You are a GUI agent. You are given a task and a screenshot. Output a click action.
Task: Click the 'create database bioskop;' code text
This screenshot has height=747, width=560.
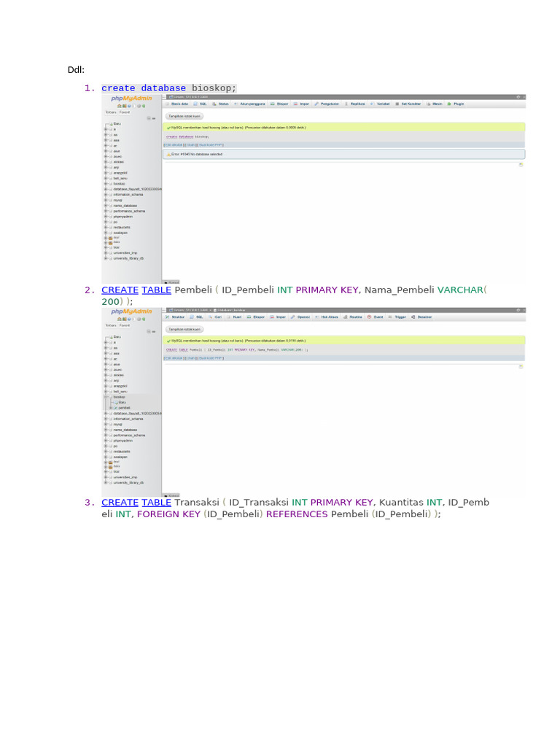[x=168, y=88]
